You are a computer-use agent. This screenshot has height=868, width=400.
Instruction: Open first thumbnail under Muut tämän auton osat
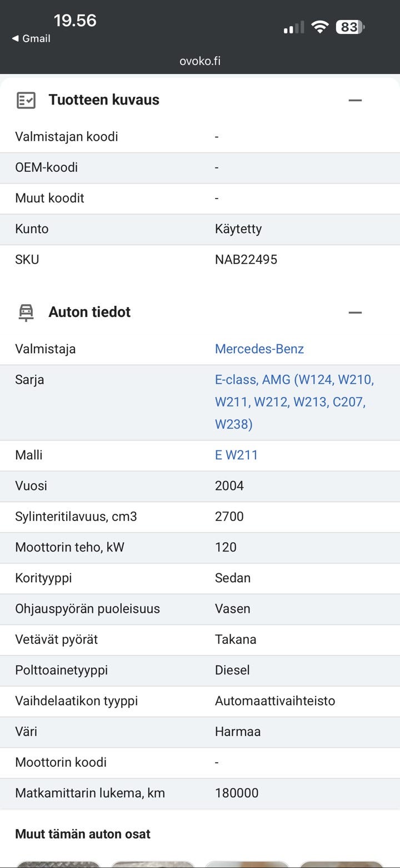58,864
